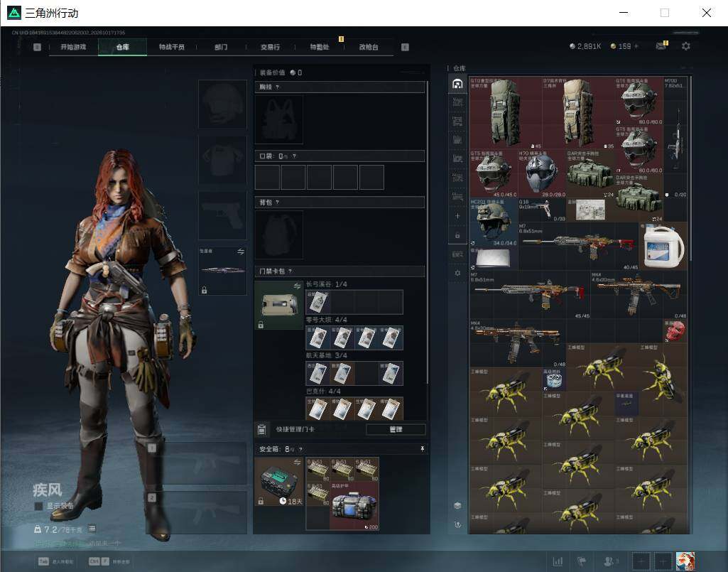Add currency with plus next to 159
This screenshot has width=728, height=572.
[x=636, y=46]
